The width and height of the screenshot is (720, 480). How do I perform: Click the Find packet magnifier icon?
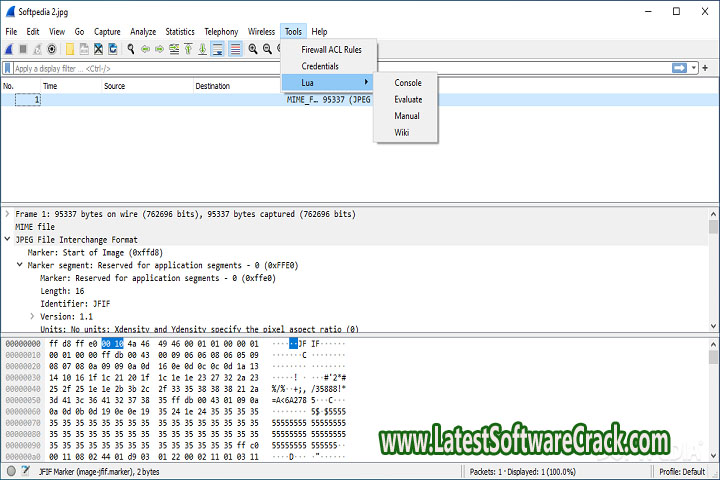131,49
